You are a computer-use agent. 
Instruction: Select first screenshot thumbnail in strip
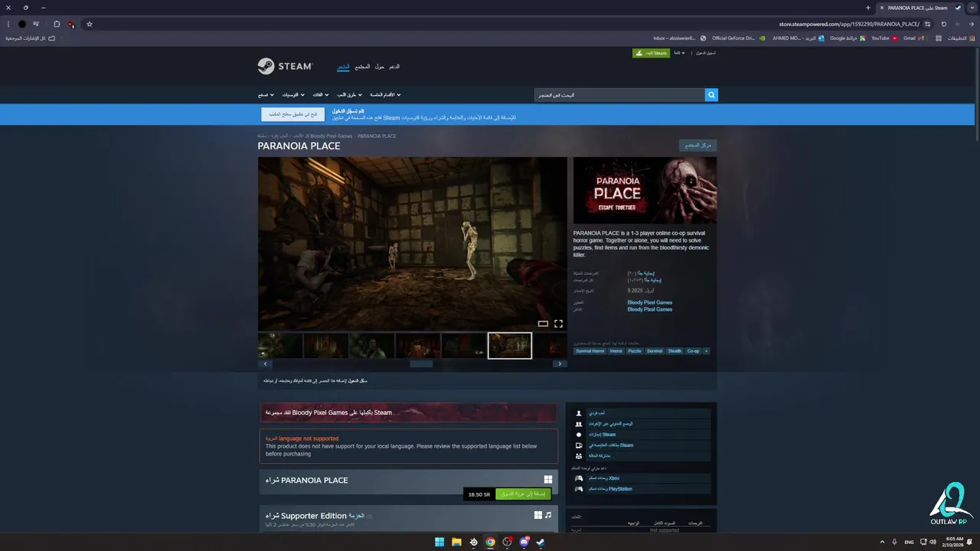pos(279,346)
